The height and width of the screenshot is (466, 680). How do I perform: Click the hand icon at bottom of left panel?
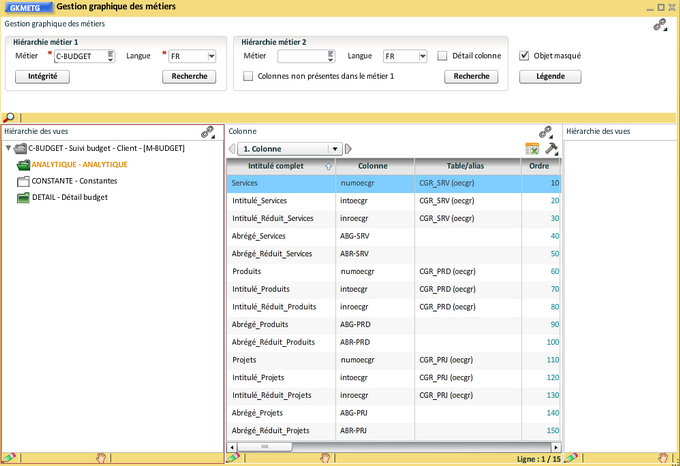tap(100, 457)
